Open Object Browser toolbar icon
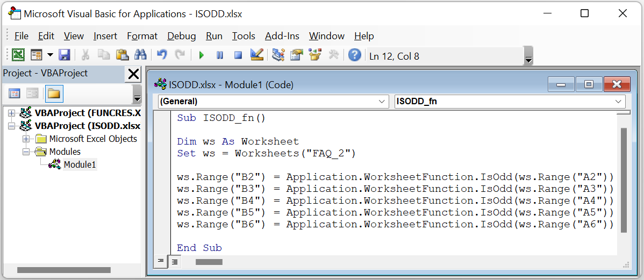The width and height of the screenshot is (644, 280). coord(315,55)
